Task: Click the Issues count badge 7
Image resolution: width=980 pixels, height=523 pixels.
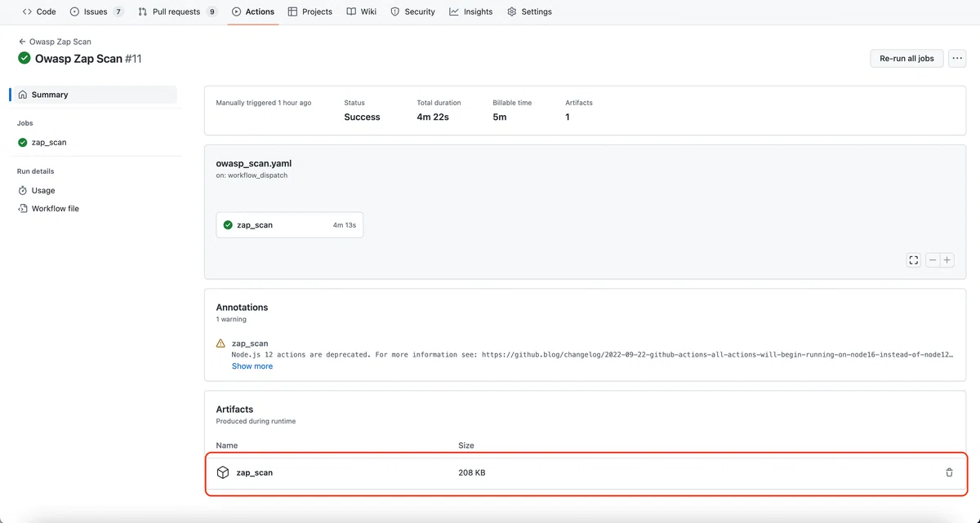Action: [x=118, y=11]
